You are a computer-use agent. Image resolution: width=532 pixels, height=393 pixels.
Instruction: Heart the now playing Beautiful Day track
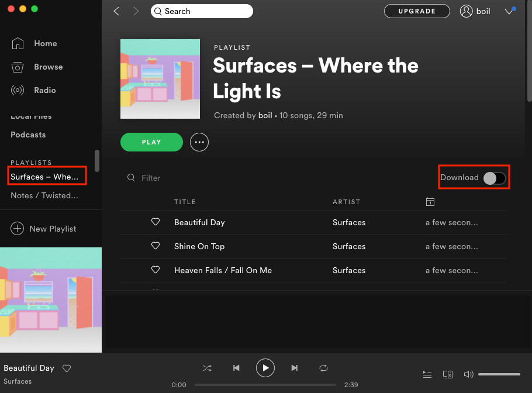pyautogui.click(x=67, y=368)
